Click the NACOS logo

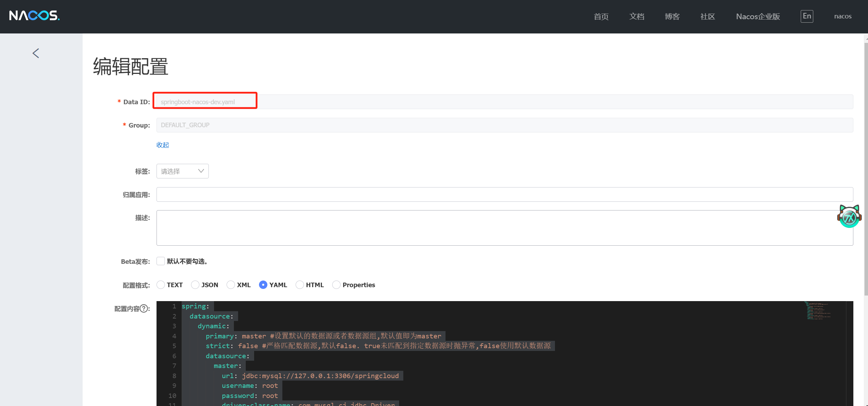[x=34, y=16]
